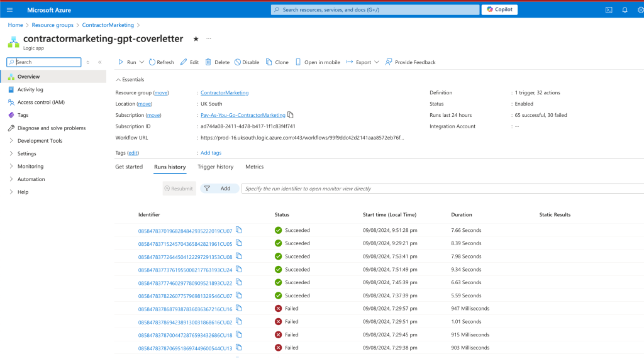
Task: Open run ending in CU22
Action: (186, 283)
